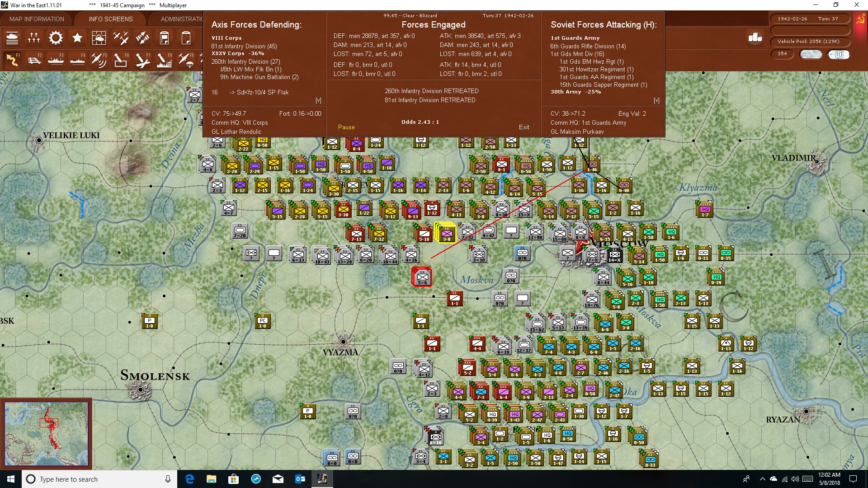Open the INFO SCREENS tab
This screenshot has height=488, width=868.
tap(111, 19)
